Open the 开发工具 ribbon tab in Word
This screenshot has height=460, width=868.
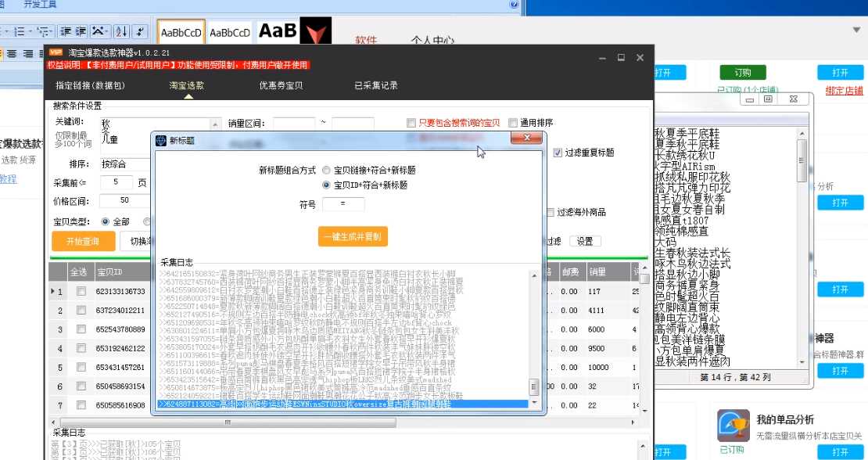pos(40,5)
